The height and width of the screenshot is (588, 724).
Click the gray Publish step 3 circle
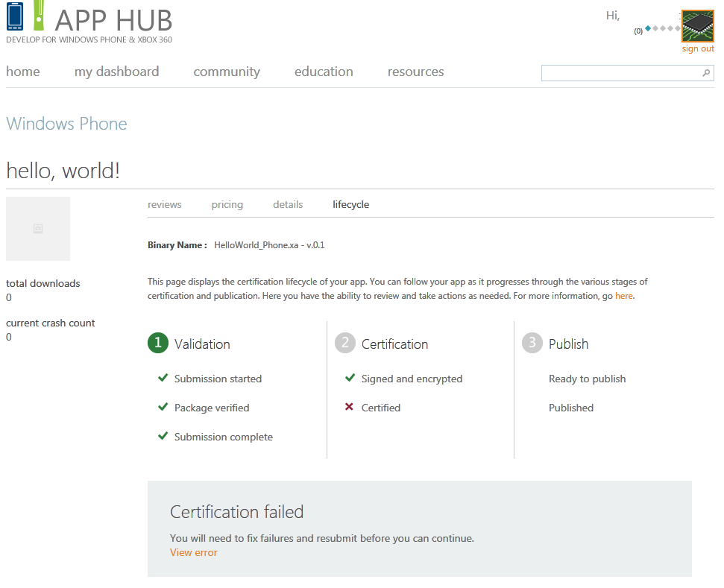pos(532,343)
